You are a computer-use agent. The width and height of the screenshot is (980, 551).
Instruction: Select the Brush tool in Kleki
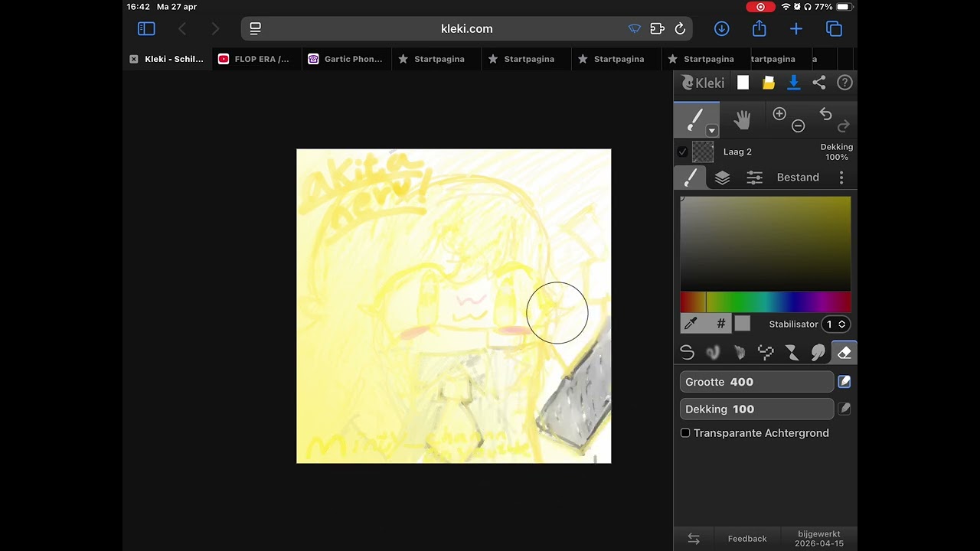pos(696,120)
